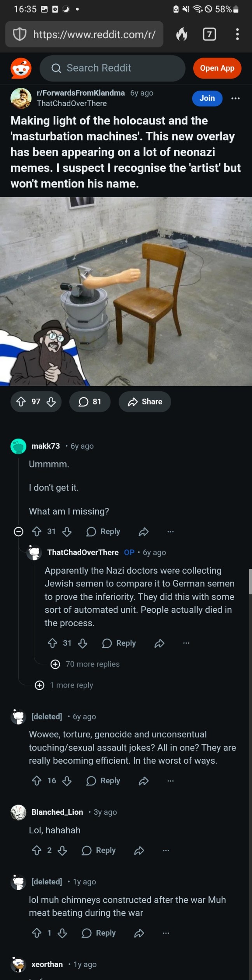Open the 81 comments button
Viewport: 252px width, 980px height.
point(90,402)
